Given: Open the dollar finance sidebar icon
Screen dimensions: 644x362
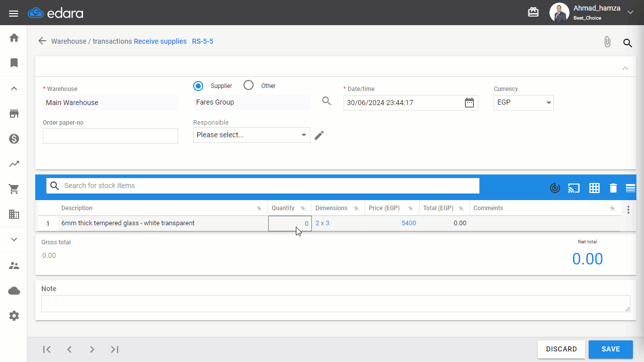Looking at the screenshot, I should [14, 139].
